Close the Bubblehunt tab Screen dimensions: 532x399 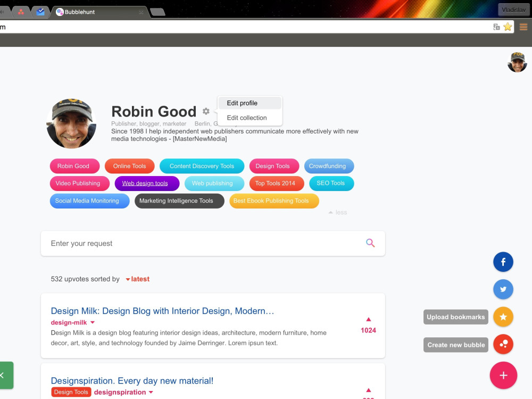[x=141, y=12]
